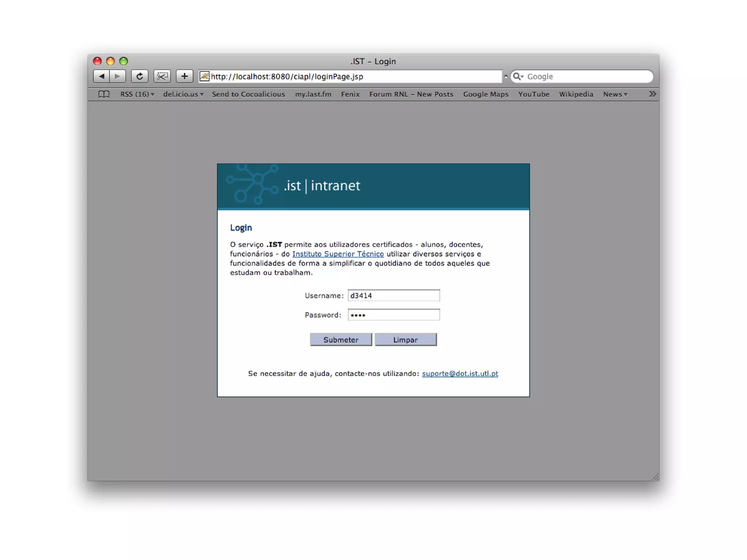
Task: Click the Google search magnifier icon
Action: tap(517, 76)
